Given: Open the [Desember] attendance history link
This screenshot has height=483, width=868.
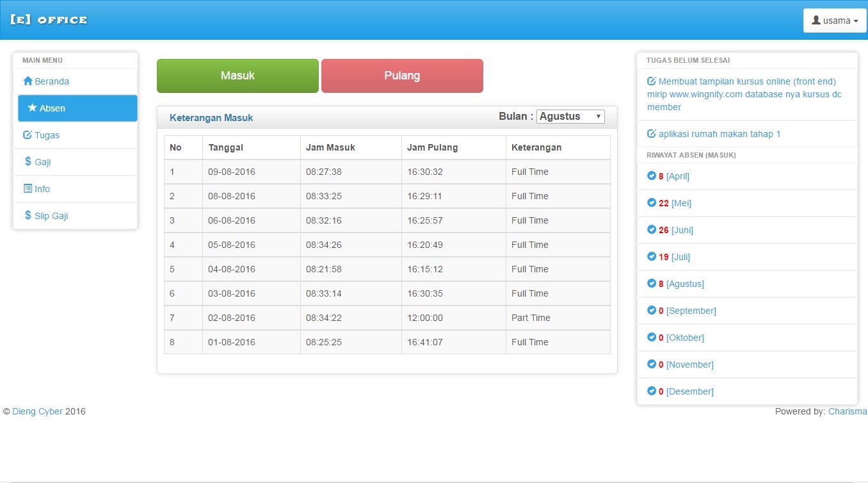Looking at the screenshot, I should pos(690,391).
